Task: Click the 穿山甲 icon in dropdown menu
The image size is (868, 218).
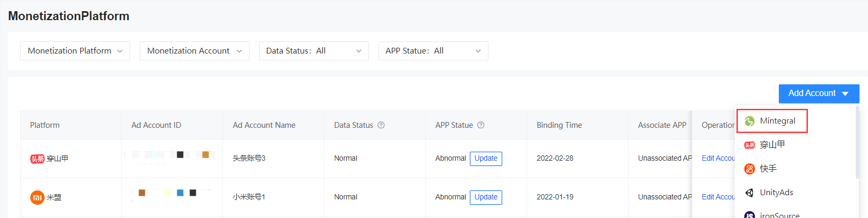Action: click(x=749, y=145)
